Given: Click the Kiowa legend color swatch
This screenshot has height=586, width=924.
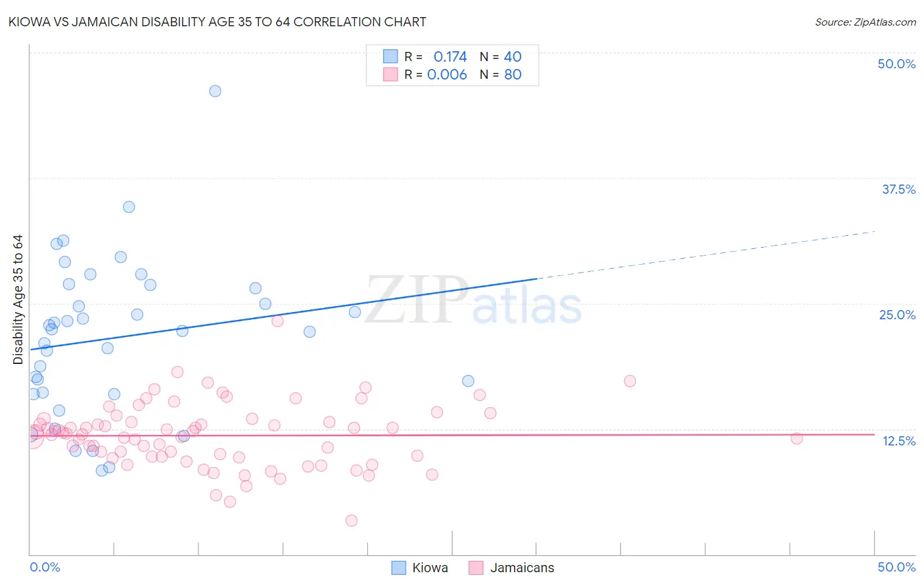Looking at the screenshot, I should coord(398,568).
